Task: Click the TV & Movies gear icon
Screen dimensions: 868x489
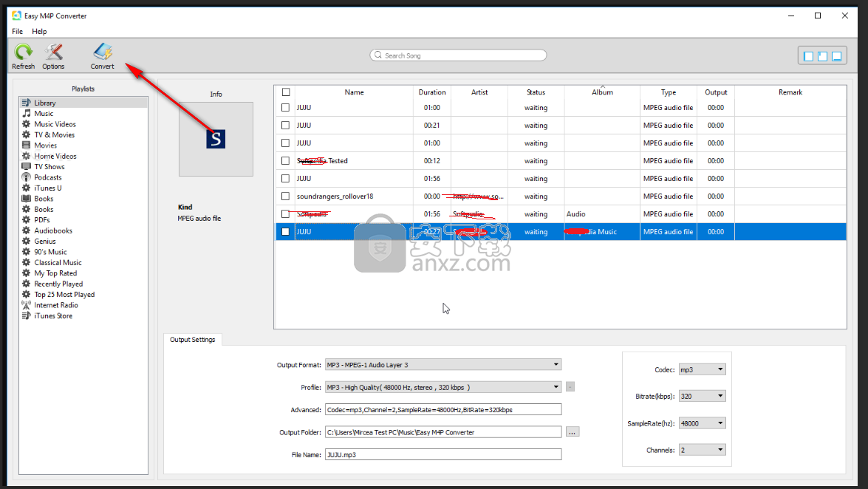Action: [x=26, y=134]
